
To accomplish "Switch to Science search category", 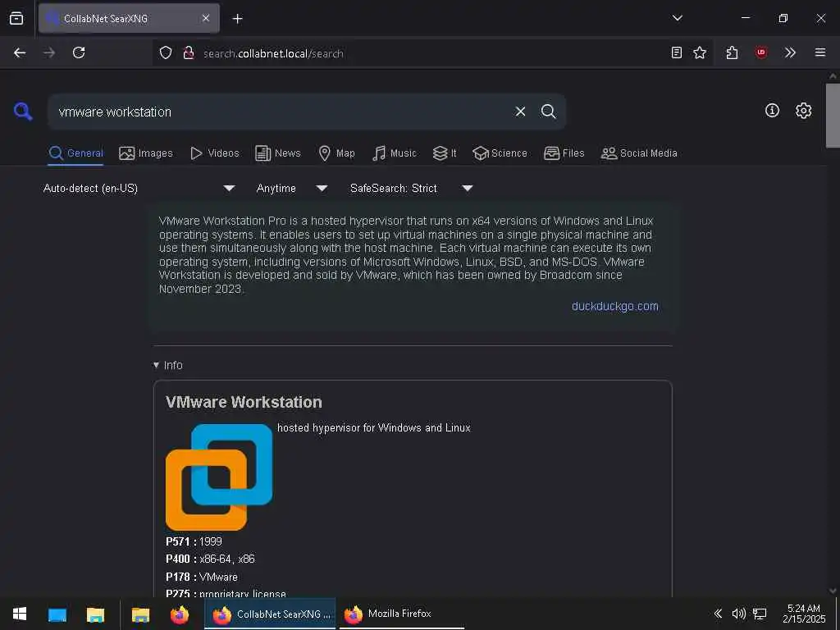I will [x=500, y=153].
